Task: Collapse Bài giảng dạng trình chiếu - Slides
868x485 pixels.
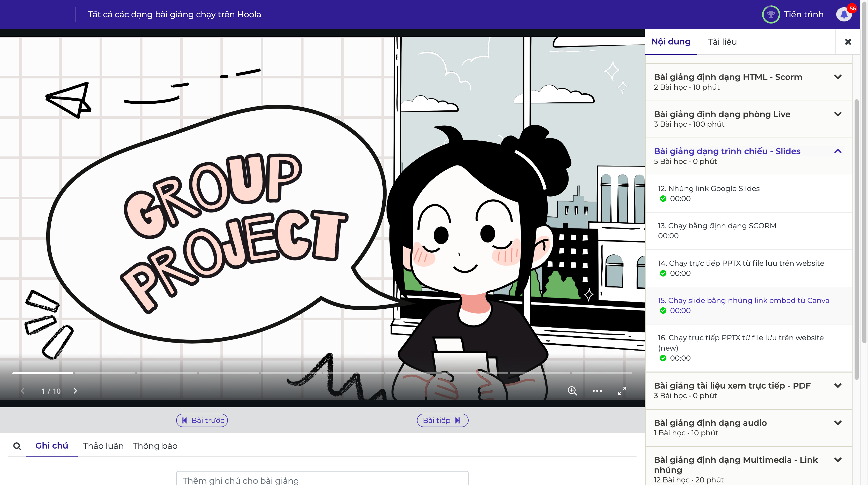Action: point(838,151)
